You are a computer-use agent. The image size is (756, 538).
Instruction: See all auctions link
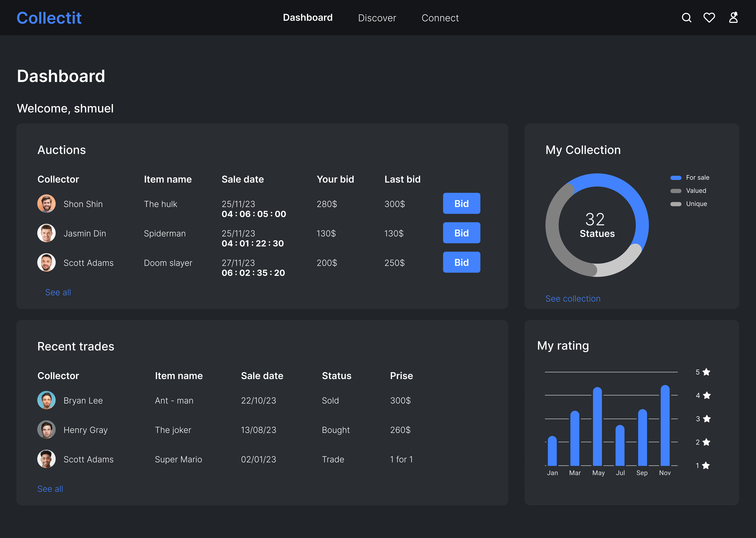pyautogui.click(x=58, y=292)
